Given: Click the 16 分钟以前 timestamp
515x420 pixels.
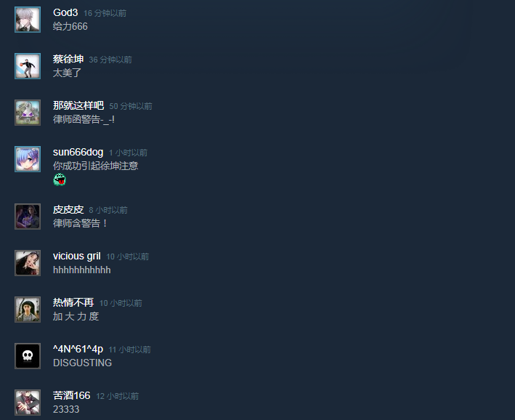Looking at the screenshot, I should pyautogui.click(x=105, y=13).
